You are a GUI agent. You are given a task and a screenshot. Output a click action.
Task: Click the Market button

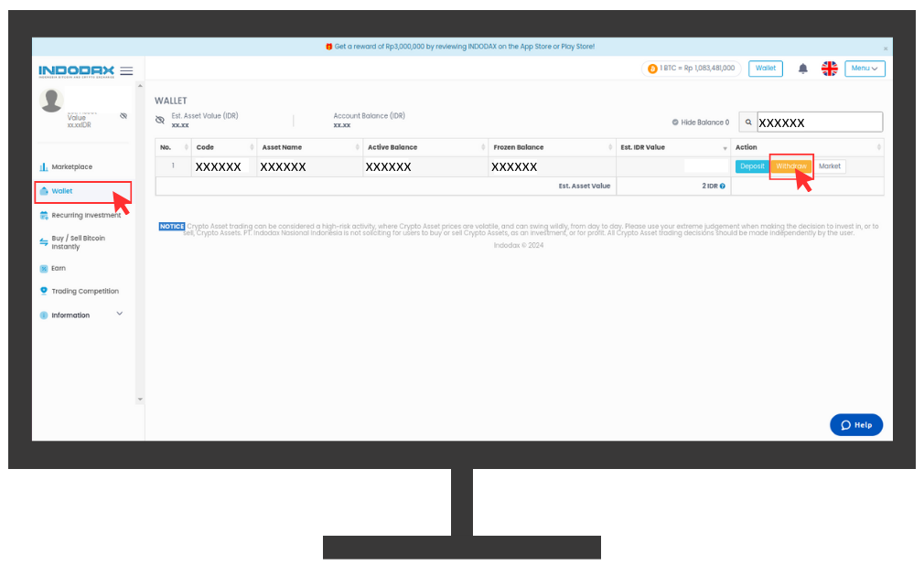(830, 166)
